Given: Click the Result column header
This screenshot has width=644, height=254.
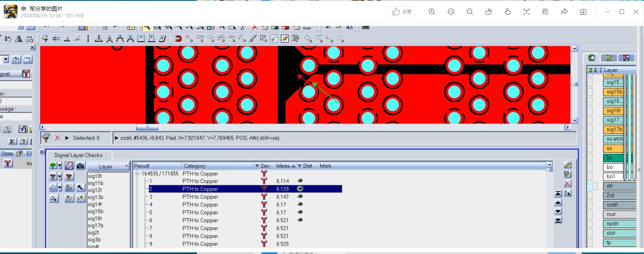Looking at the screenshot, I should click(x=157, y=166).
